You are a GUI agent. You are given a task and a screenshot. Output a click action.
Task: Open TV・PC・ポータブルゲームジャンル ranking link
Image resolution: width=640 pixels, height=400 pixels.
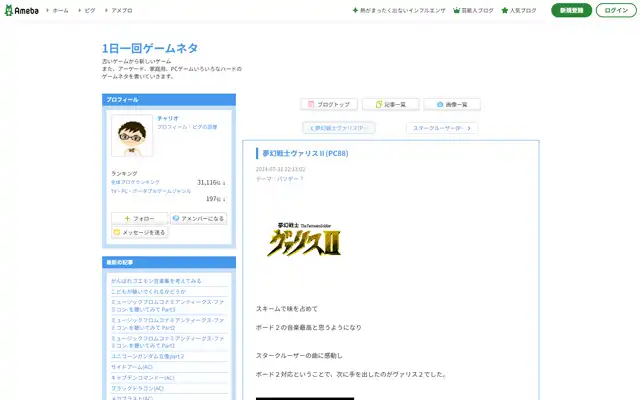[x=151, y=191]
